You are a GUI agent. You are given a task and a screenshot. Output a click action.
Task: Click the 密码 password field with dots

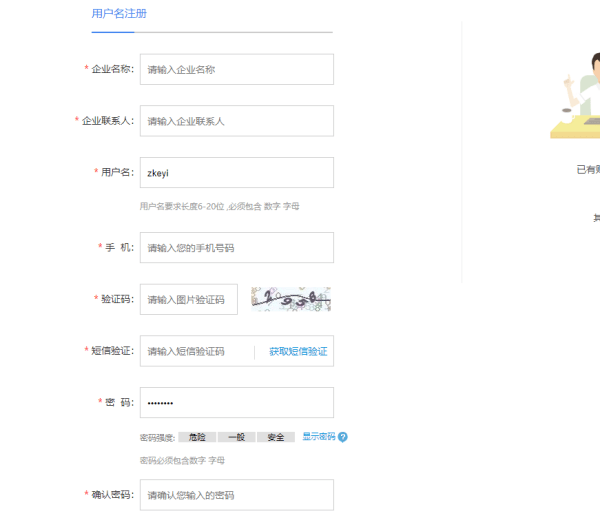[236, 402]
